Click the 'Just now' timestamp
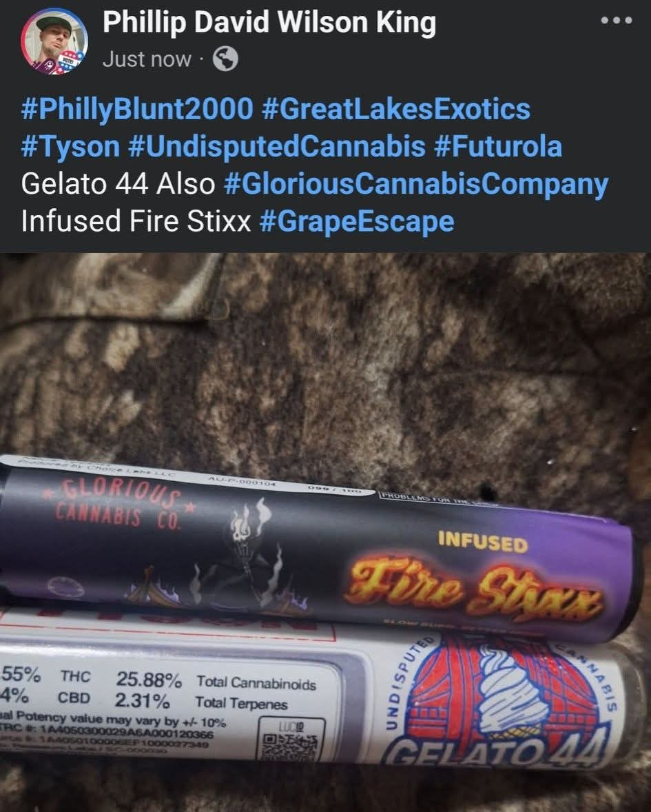 [147, 59]
